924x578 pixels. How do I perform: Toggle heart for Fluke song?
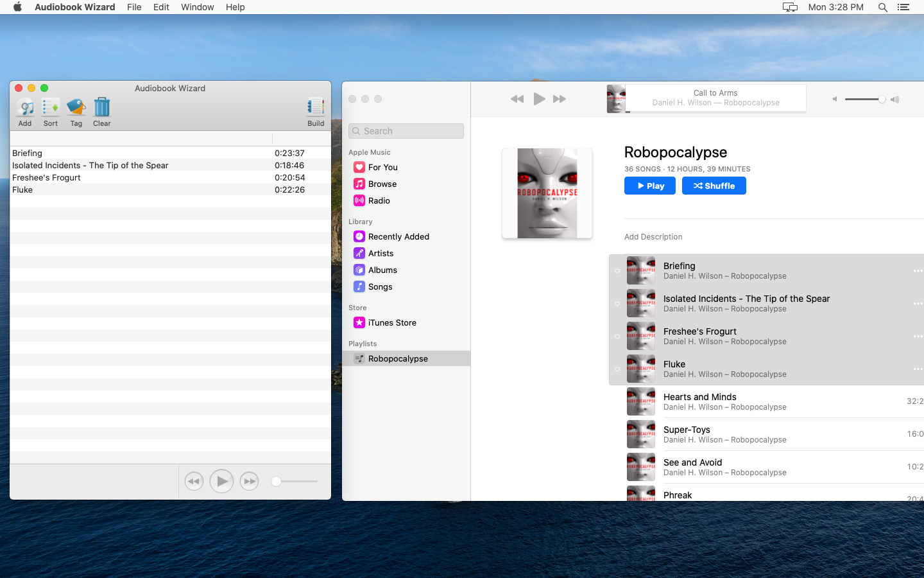point(617,369)
